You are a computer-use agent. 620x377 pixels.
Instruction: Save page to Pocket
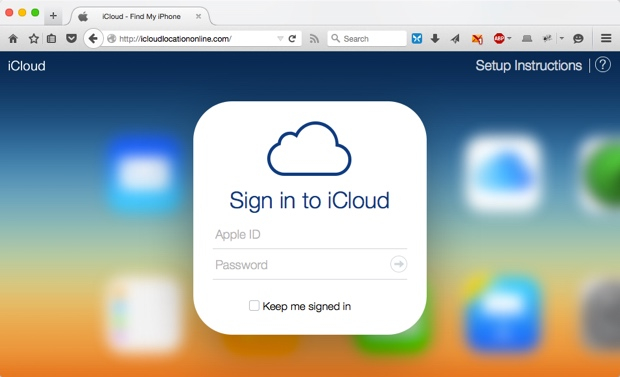pyautogui.click(x=71, y=39)
